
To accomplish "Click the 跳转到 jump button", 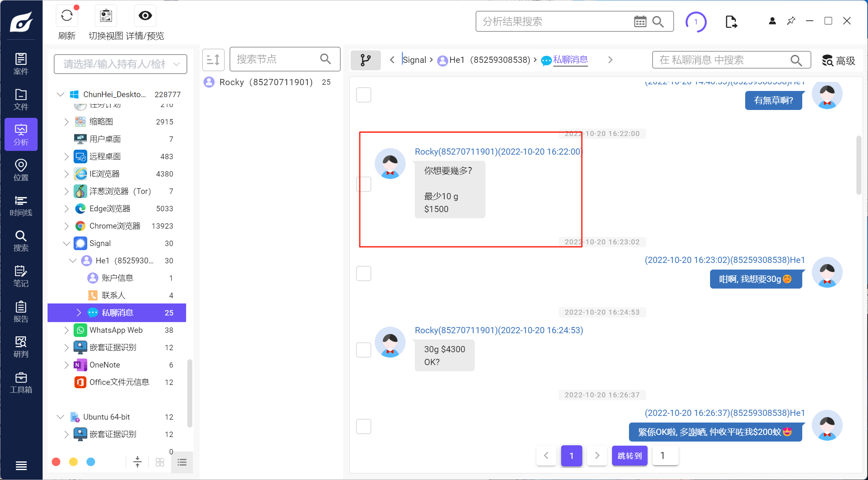I will pos(629,456).
